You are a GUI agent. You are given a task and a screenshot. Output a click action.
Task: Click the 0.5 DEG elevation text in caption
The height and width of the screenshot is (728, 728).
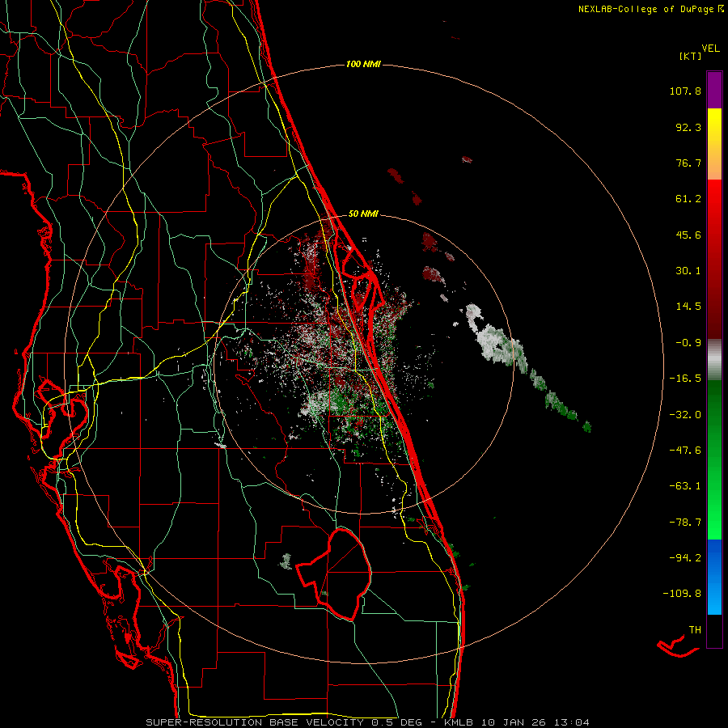(396, 722)
